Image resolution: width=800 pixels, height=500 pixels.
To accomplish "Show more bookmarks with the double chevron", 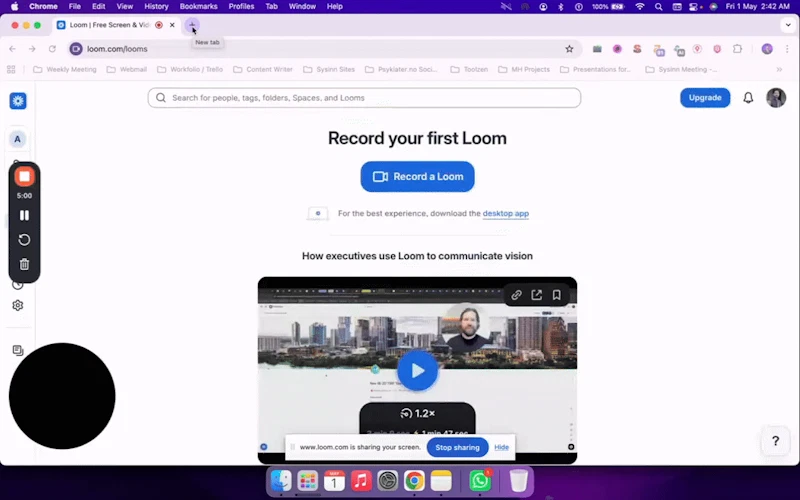I will [x=779, y=69].
